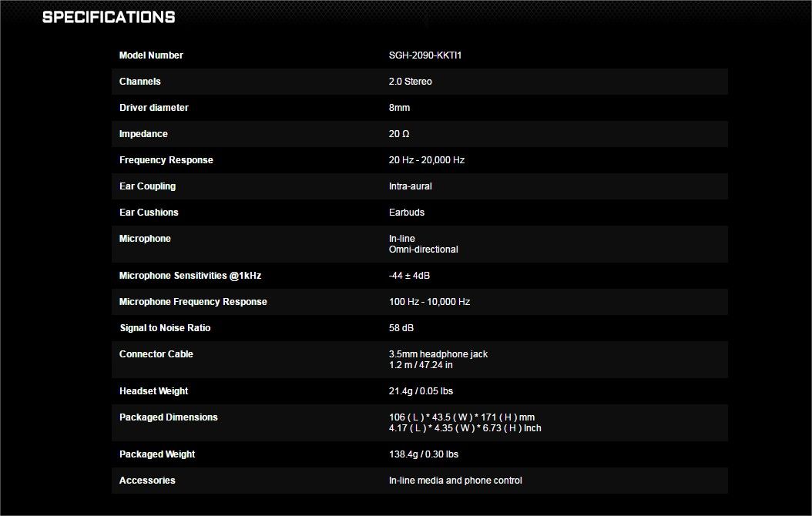Select the Packaged Dimensions label
The height and width of the screenshot is (516, 812).
point(169,417)
